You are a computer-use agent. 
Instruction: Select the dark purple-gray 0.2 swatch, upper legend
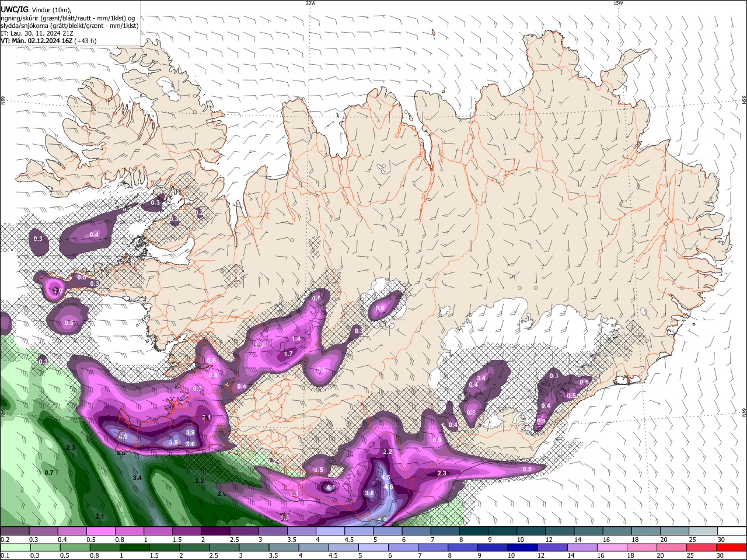pos(15,531)
